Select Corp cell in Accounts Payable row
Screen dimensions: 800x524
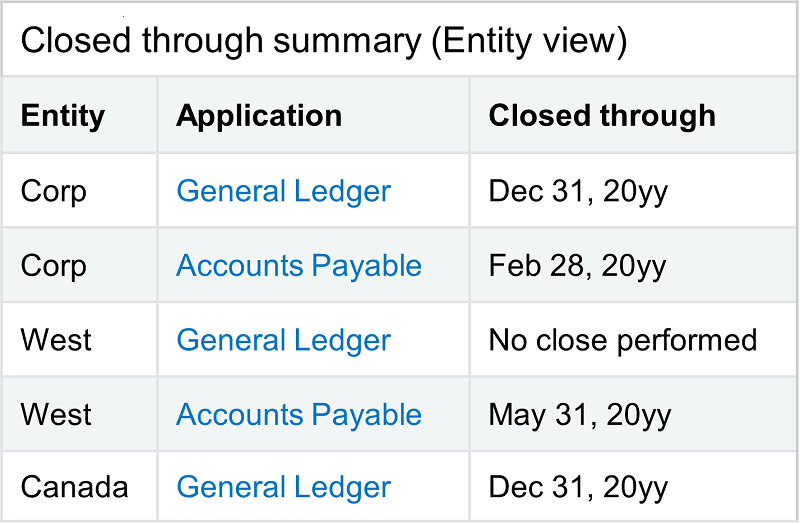[54, 266]
